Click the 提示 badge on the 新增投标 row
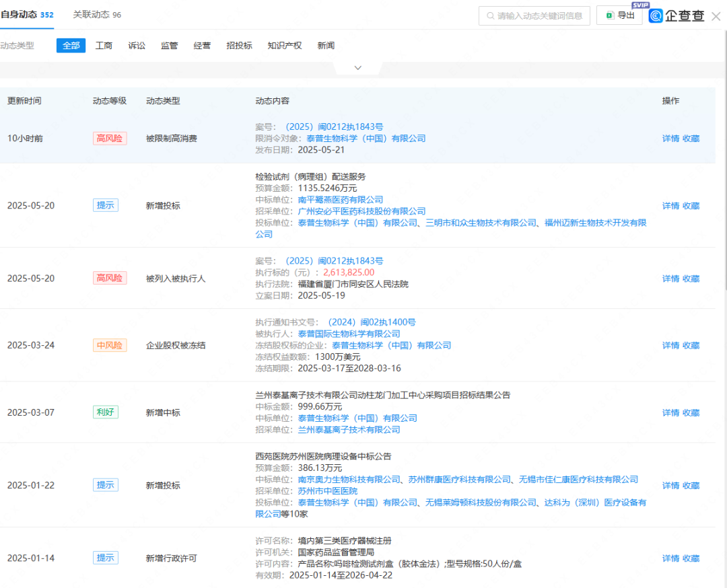 [x=105, y=205]
